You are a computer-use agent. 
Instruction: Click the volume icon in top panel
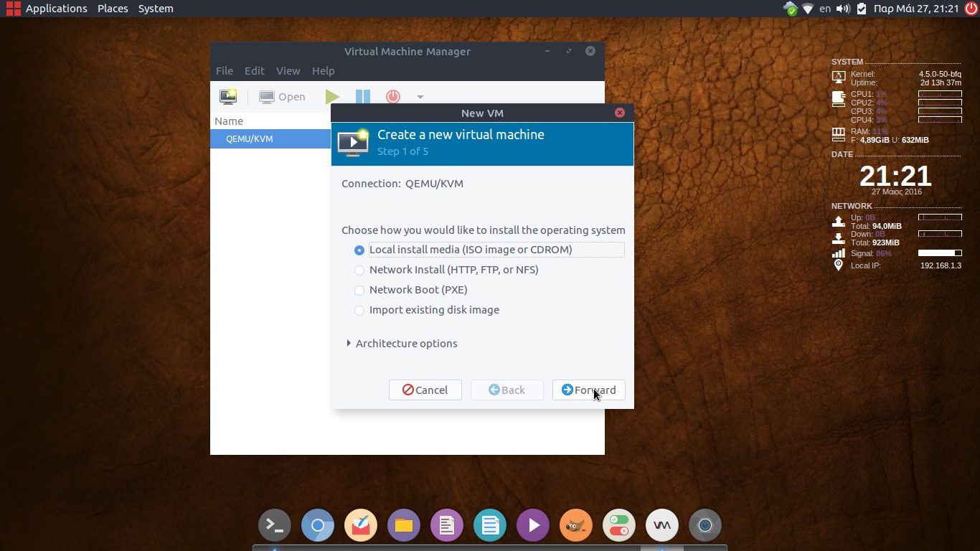click(843, 9)
